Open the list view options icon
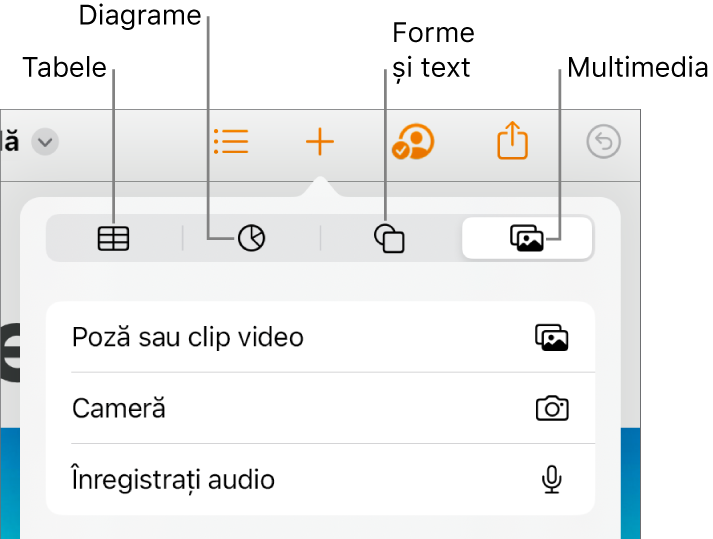 tap(231, 141)
